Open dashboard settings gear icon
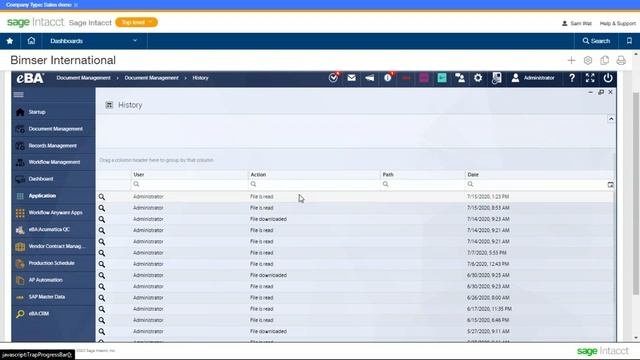Image resolution: width=640 pixels, height=360 pixels. click(x=588, y=60)
